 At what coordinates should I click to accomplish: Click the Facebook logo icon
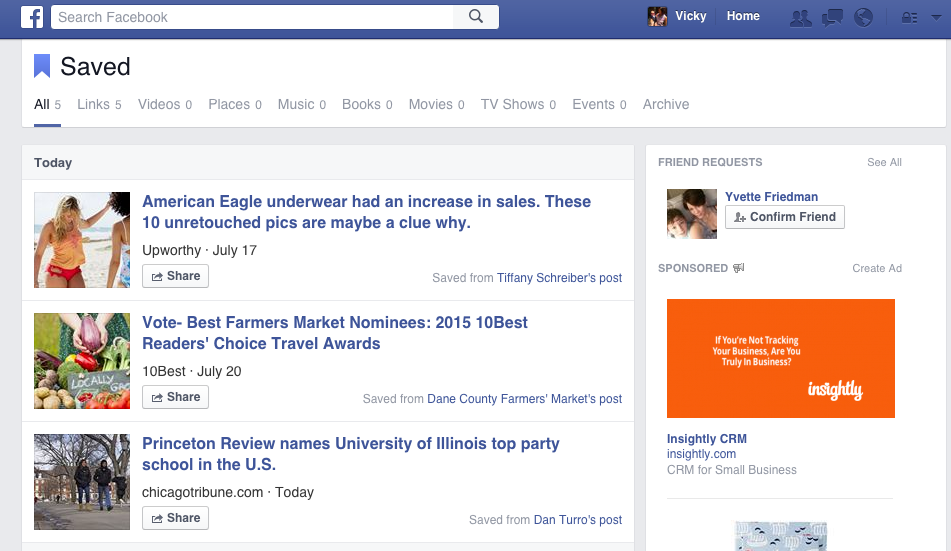31,17
